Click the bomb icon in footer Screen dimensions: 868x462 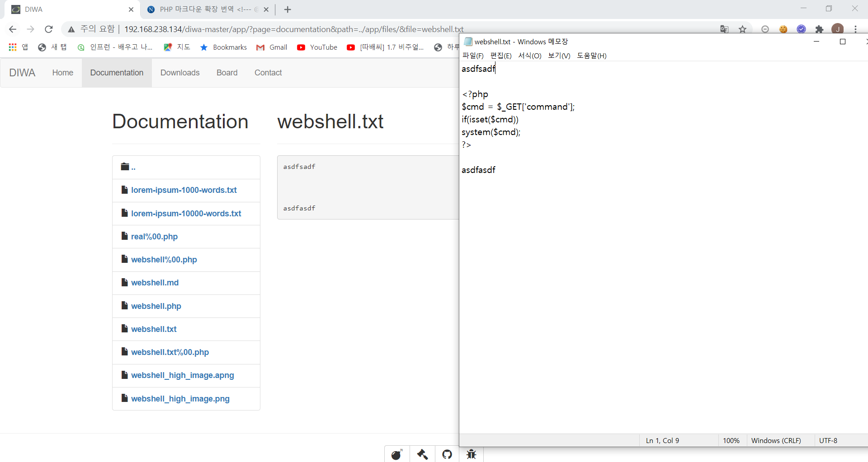(x=397, y=454)
